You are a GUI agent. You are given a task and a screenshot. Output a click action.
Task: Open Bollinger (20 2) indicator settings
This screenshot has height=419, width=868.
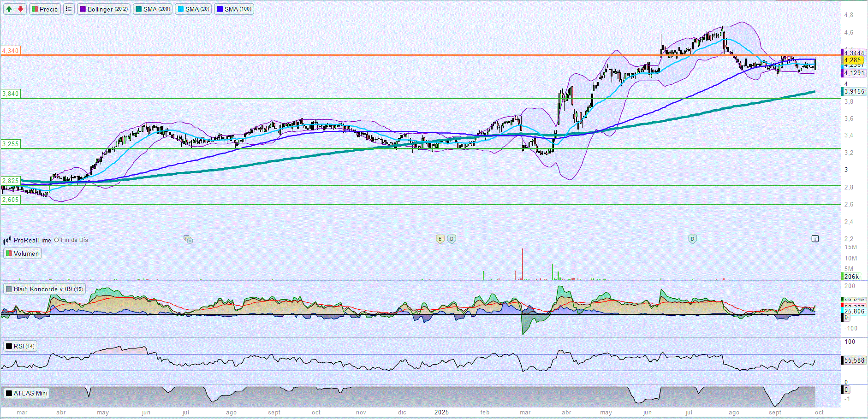point(103,9)
